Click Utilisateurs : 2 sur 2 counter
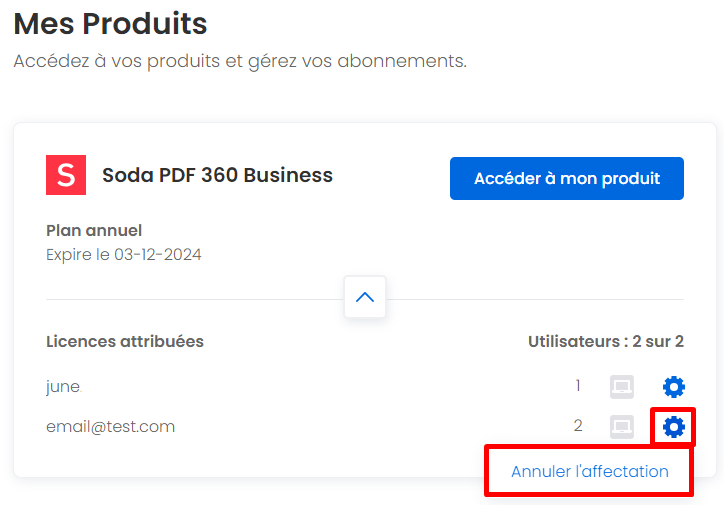Screen dimensions: 724x505 coord(606,342)
